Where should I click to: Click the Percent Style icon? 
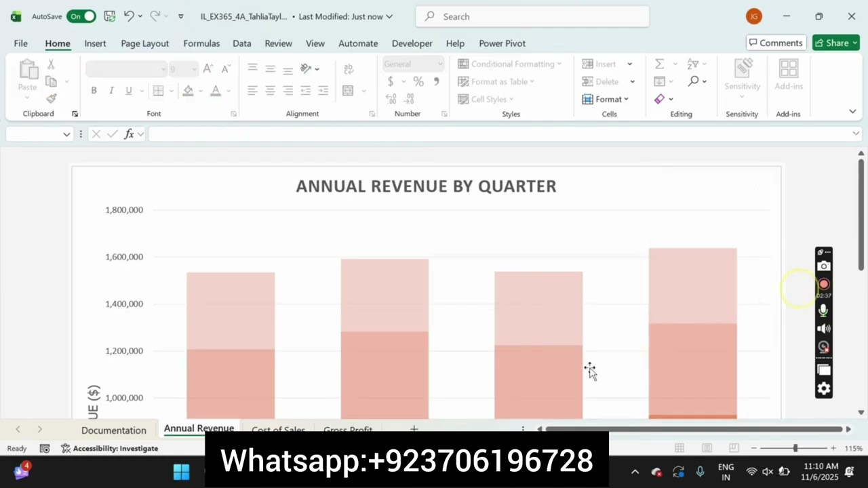click(418, 81)
